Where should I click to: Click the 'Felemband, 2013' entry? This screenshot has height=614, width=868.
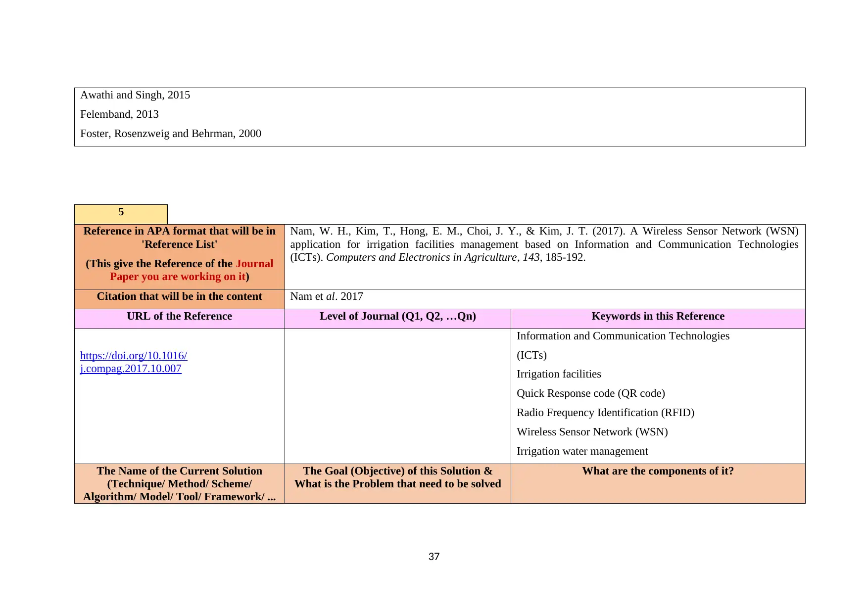tap(119, 114)
